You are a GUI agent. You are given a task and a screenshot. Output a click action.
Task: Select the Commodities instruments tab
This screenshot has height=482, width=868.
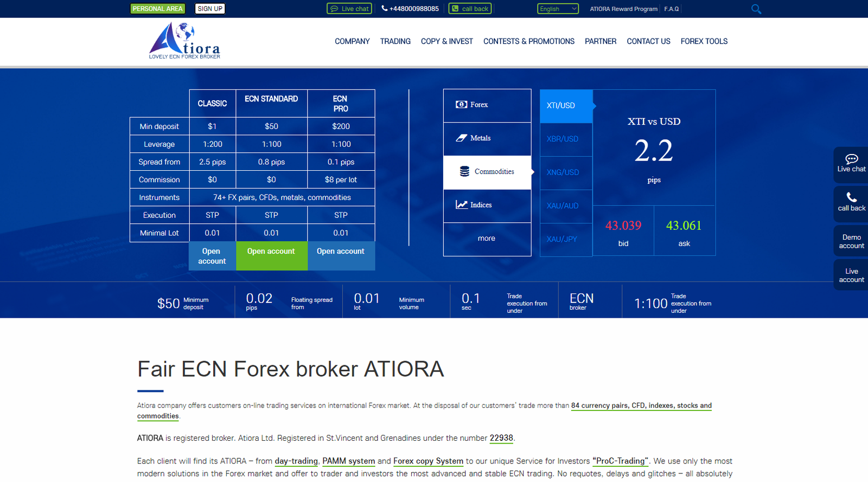[487, 172]
